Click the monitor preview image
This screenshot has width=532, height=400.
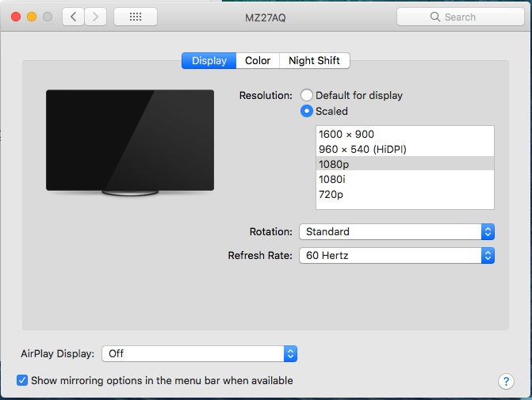(x=130, y=143)
